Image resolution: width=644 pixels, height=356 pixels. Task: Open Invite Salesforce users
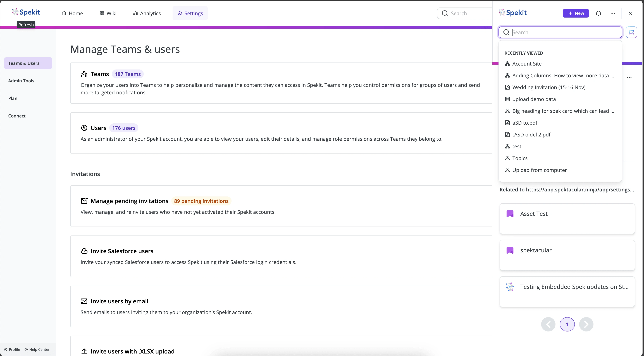pos(281,256)
